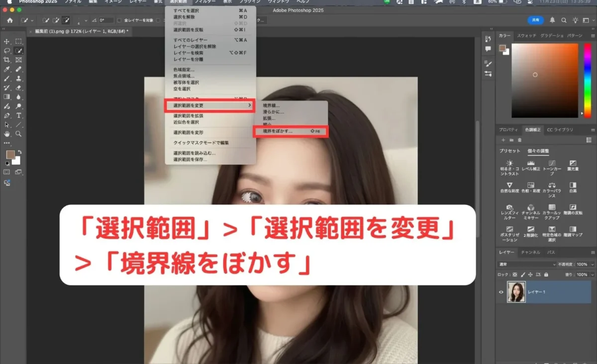Viewport: 597px width, 364px height.
Task: Select the Clone Stamp tool
Action: click(18, 79)
